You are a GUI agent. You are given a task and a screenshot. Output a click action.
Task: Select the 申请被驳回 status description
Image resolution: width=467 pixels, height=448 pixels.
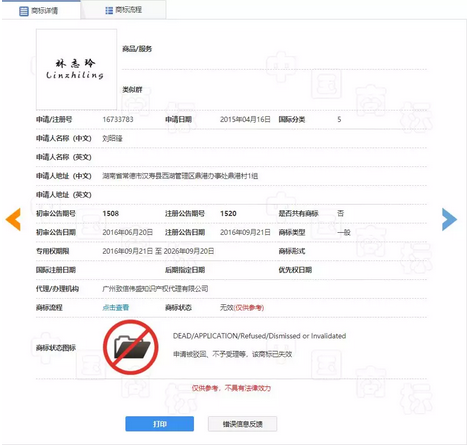(232, 354)
